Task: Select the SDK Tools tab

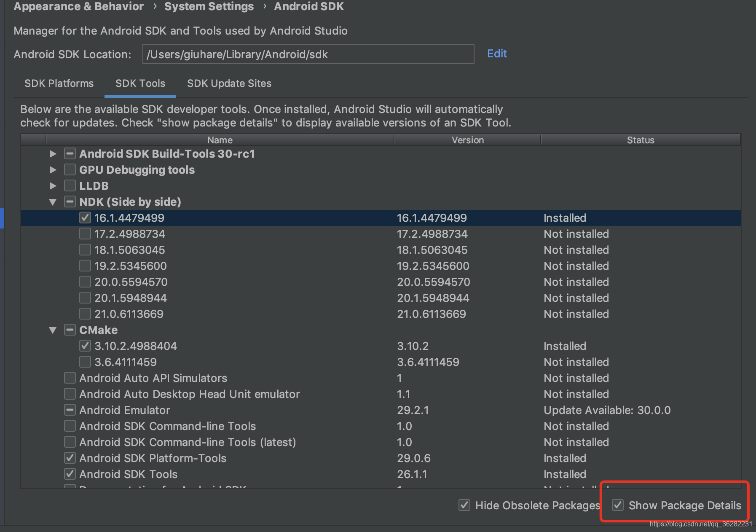Action: pos(140,83)
